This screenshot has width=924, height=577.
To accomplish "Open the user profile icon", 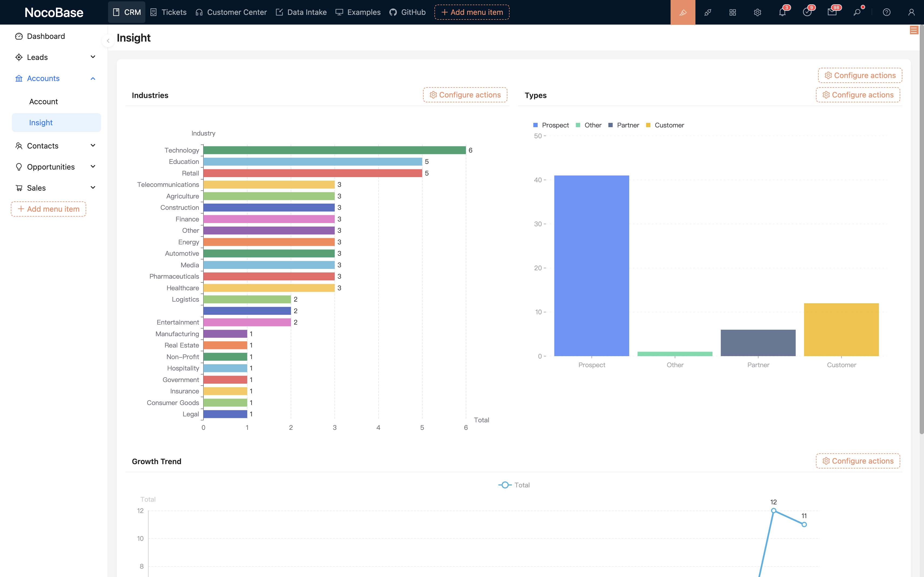I will pyautogui.click(x=911, y=12).
